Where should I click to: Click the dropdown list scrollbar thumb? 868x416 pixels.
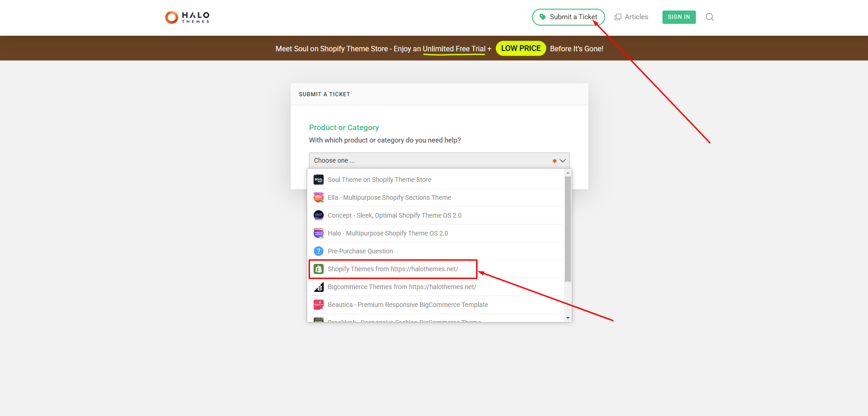(x=568, y=229)
